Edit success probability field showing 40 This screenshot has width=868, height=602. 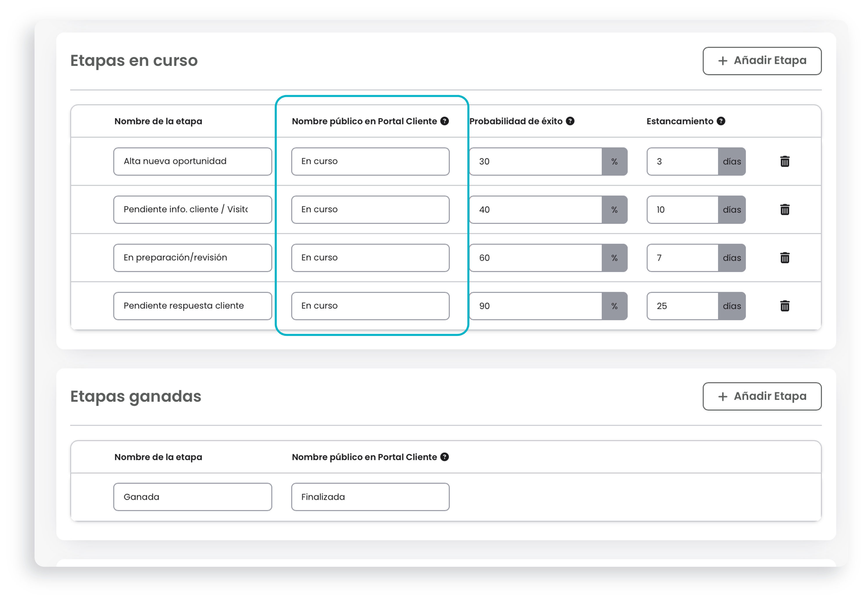point(536,210)
